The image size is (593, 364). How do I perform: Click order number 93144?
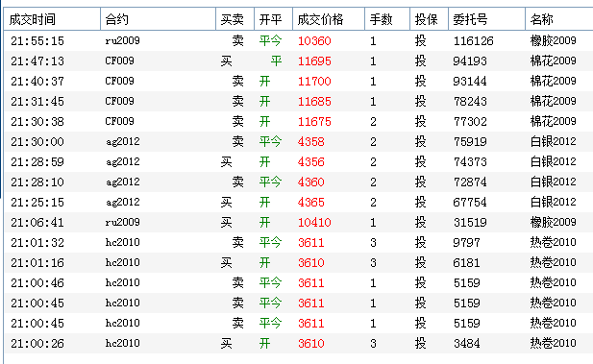click(470, 81)
